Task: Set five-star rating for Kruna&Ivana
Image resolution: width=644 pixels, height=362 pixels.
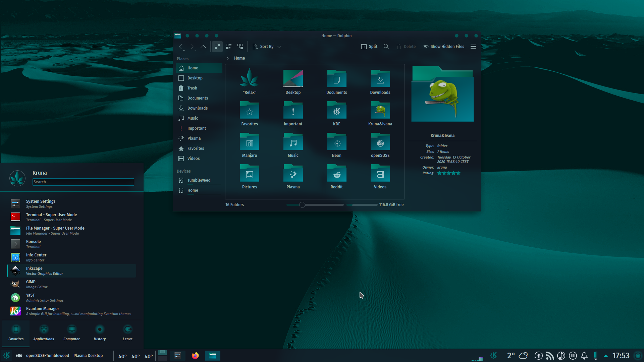Action: pyautogui.click(x=458, y=173)
